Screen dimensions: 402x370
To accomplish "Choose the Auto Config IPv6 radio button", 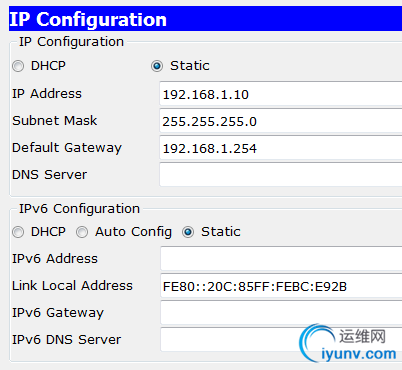I will click(82, 232).
